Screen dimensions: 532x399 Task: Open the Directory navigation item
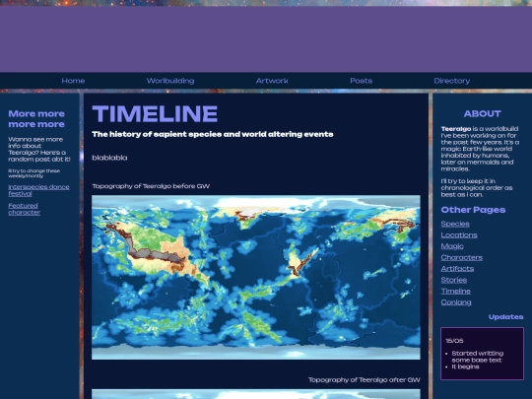[x=452, y=81]
